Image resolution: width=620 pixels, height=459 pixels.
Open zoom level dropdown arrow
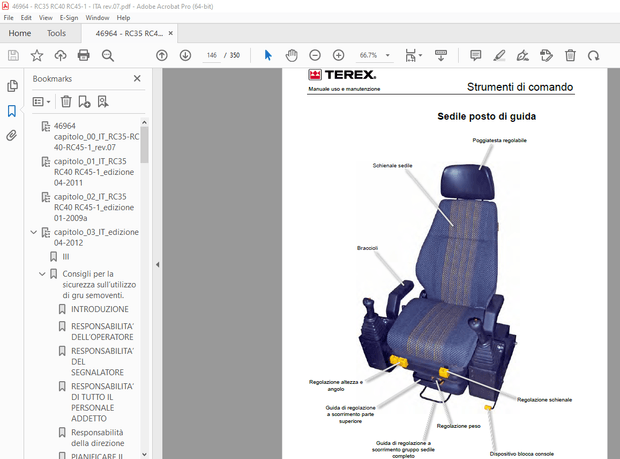point(388,55)
